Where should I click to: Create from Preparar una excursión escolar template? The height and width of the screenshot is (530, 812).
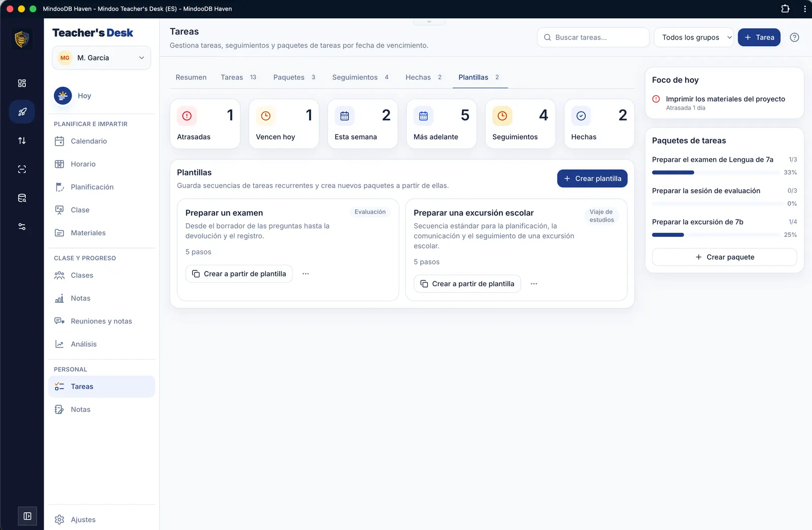click(x=467, y=284)
